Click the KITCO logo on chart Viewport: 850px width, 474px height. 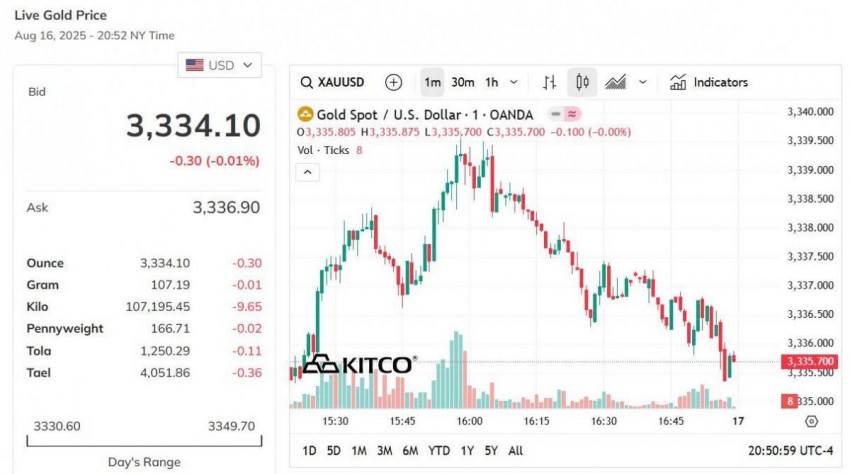pos(357,365)
